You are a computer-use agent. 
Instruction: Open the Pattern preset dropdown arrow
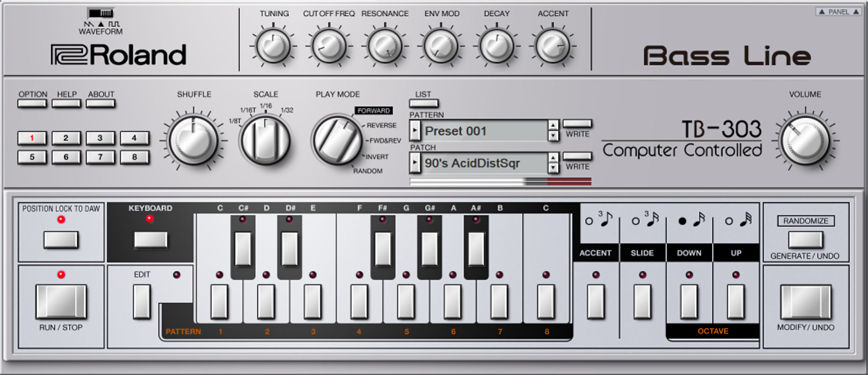[415, 130]
